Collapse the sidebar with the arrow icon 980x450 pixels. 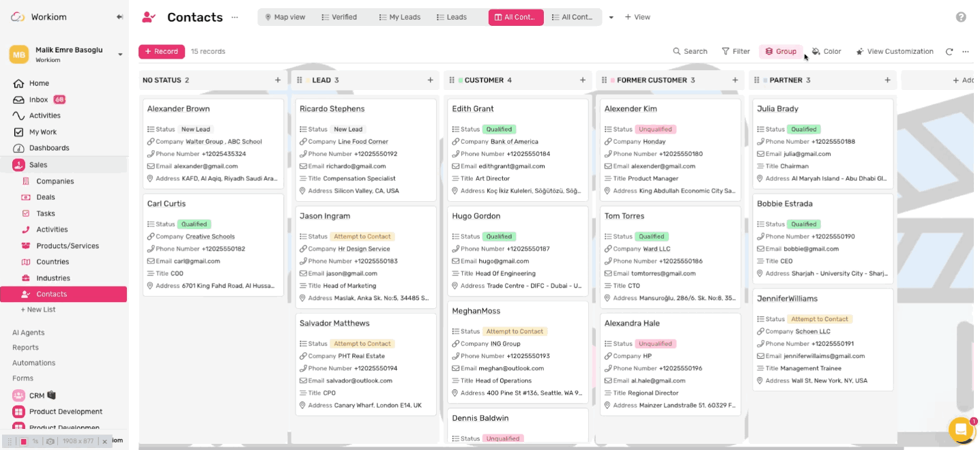[120, 17]
